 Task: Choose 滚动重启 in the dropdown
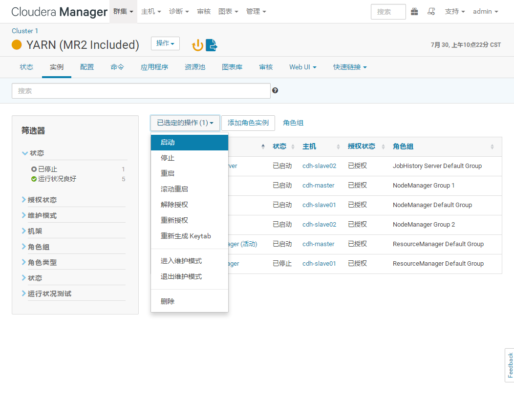click(x=190, y=189)
